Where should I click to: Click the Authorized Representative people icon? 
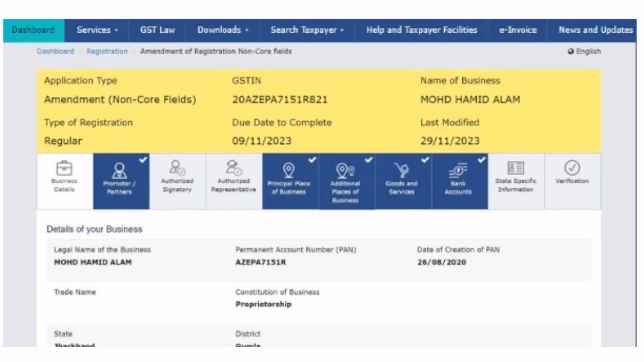234,168
